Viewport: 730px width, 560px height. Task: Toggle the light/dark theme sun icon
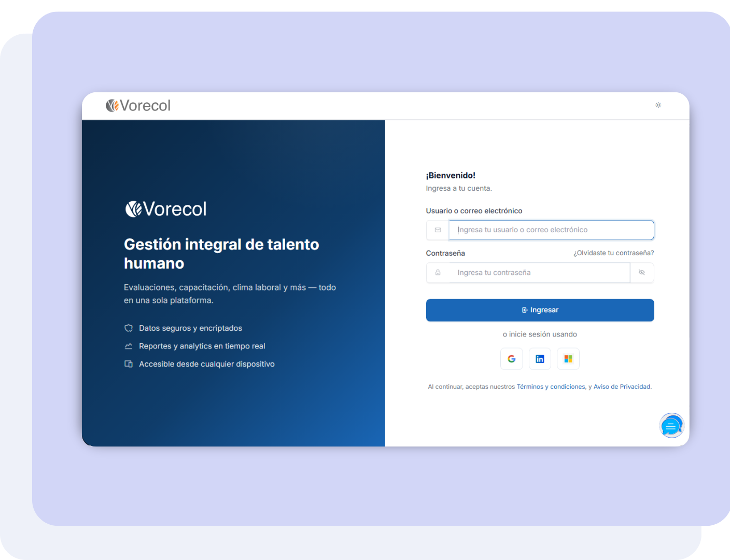(658, 105)
